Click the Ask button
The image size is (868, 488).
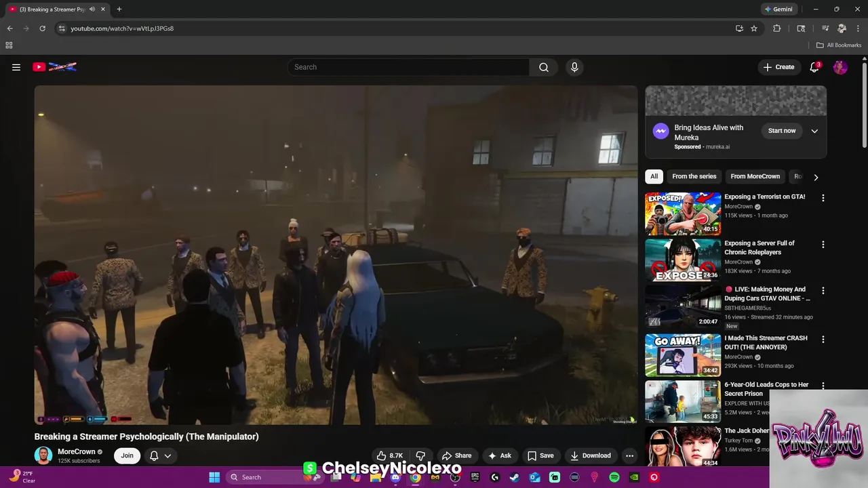(500, 455)
